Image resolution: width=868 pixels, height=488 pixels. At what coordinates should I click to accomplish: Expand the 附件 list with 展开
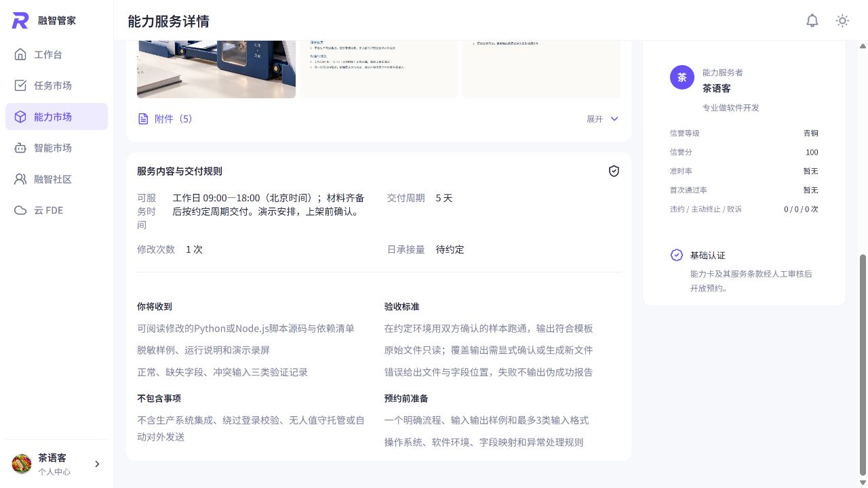pyautogui.click(x=602, y=119)
